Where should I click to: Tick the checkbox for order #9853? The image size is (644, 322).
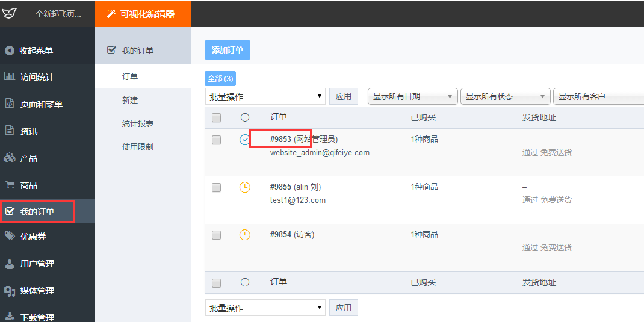[x=217, y=140]
